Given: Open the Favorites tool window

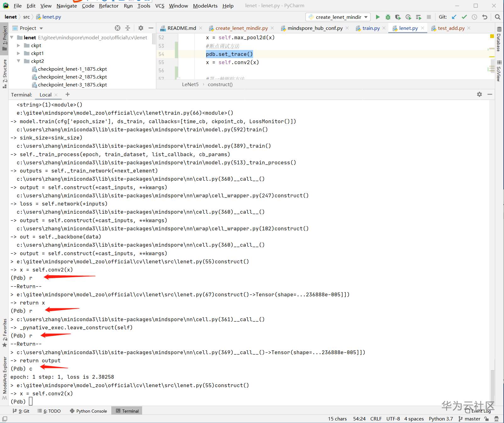Looking at the screenshot, I should pyautogui.click(x=4, y=332).
